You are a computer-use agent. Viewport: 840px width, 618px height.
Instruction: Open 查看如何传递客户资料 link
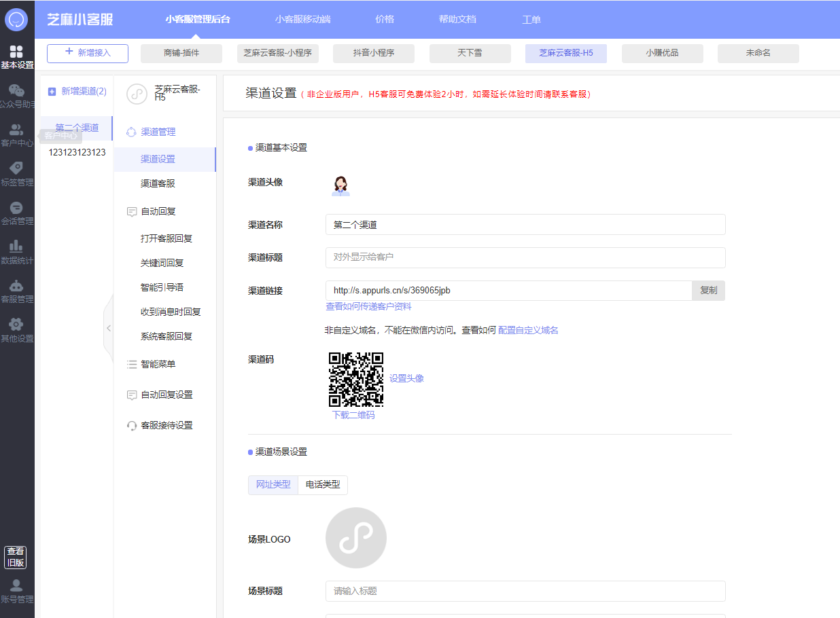tap(368, 306)
